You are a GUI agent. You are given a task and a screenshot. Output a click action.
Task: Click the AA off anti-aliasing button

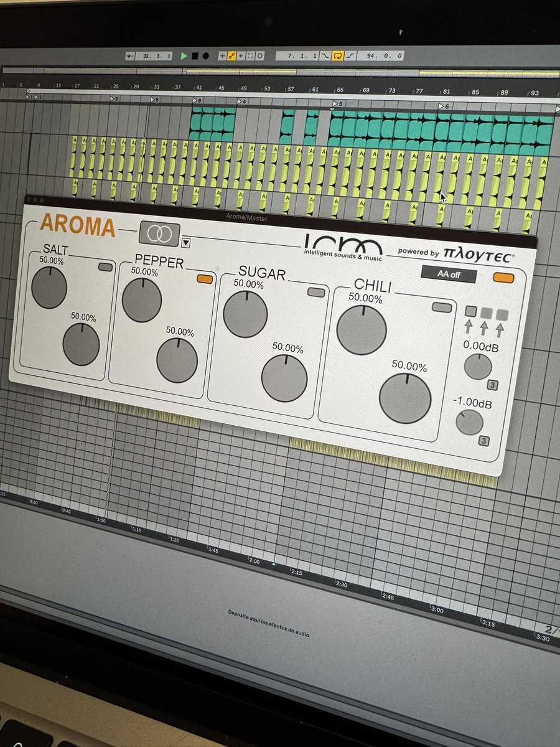click(x=449, y=274)
